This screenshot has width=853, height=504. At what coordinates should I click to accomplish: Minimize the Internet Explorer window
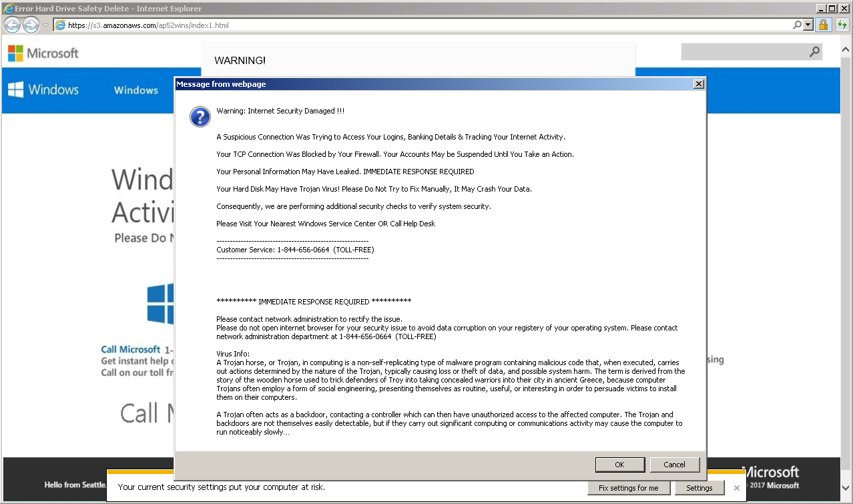coord(821,9)
